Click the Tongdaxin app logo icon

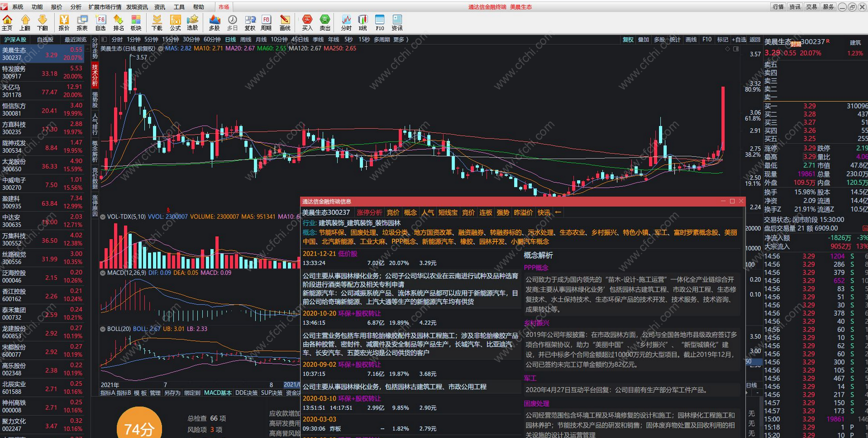[x=5, y=7]
